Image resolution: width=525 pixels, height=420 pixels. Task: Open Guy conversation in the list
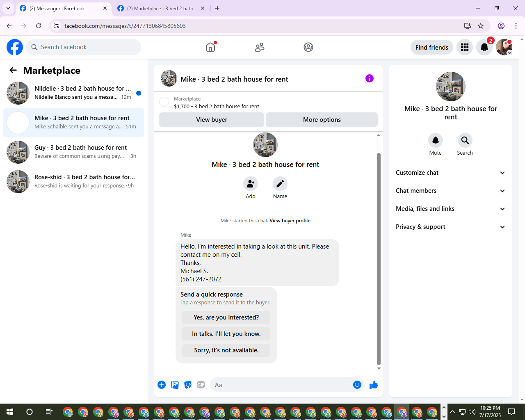click(74, 152)
